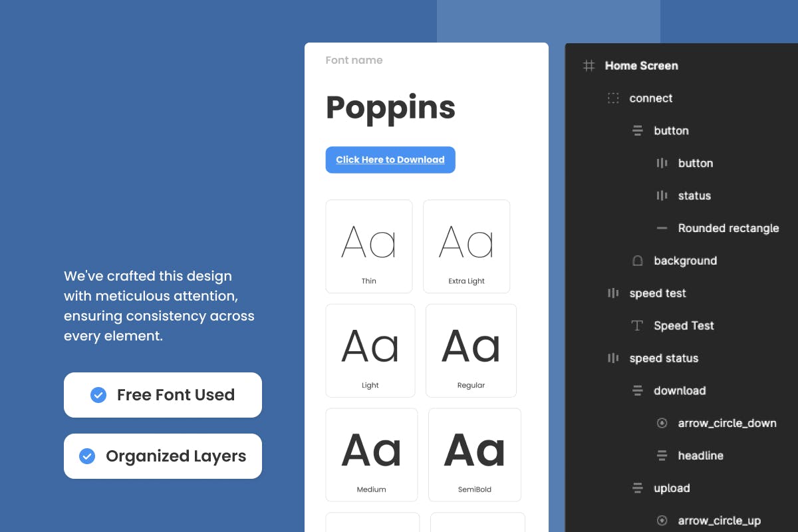Image resolution: width=798 pixels, height=532 pixels.
Task: Click the mask icon beside background layer
Action: [x=637, y=261]
